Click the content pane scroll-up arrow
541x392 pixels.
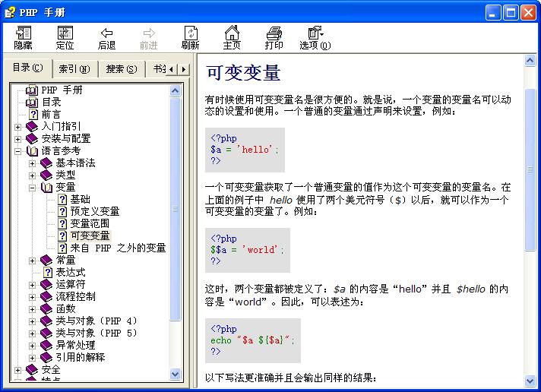530,61
